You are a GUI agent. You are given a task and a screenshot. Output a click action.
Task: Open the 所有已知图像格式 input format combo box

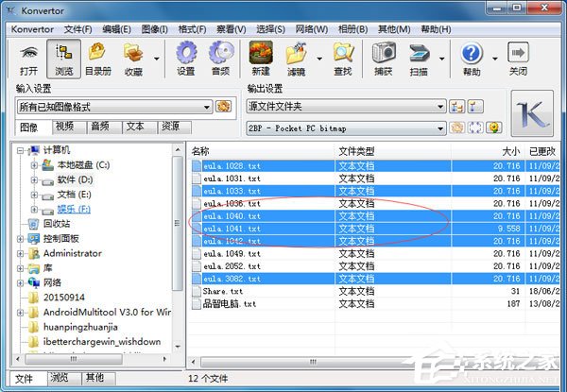[x=114, y=107]
